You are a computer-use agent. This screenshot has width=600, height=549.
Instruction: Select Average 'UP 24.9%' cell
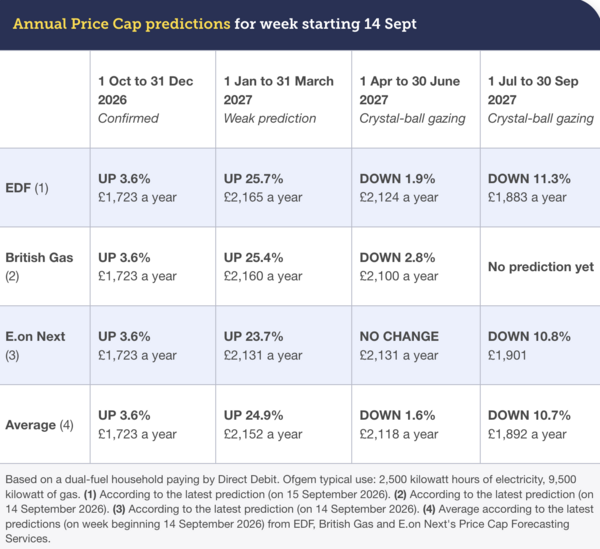[283, 424]
